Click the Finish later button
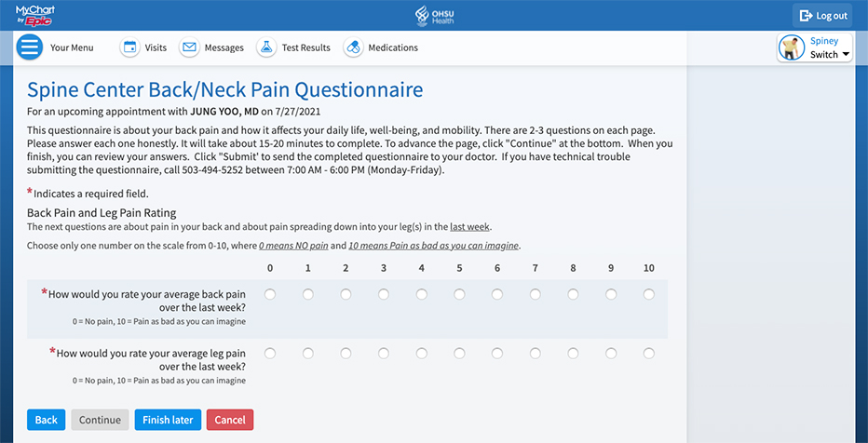The height and width of the screenshot is (443, 868). [x=168, y=420]
